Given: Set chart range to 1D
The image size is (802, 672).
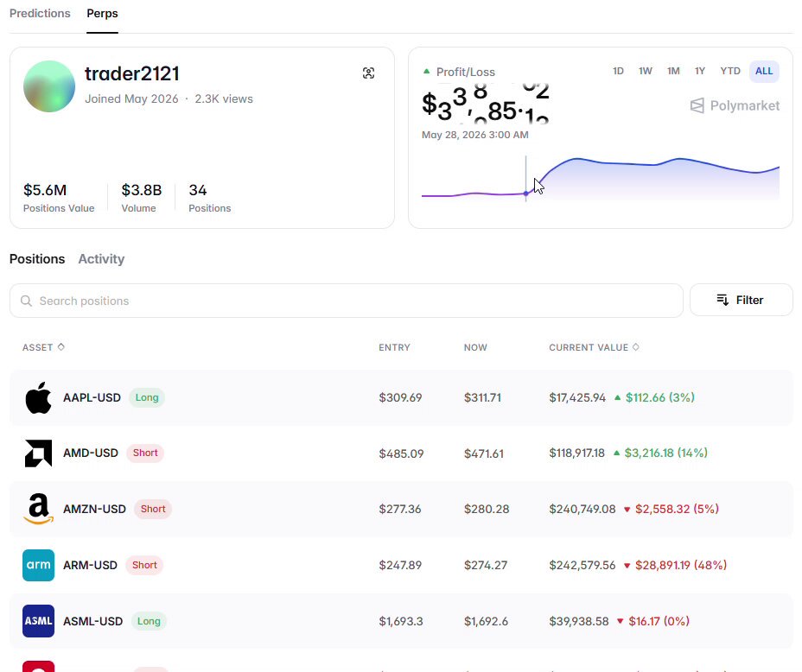Looking at the screenshot, I should [619, 71].
